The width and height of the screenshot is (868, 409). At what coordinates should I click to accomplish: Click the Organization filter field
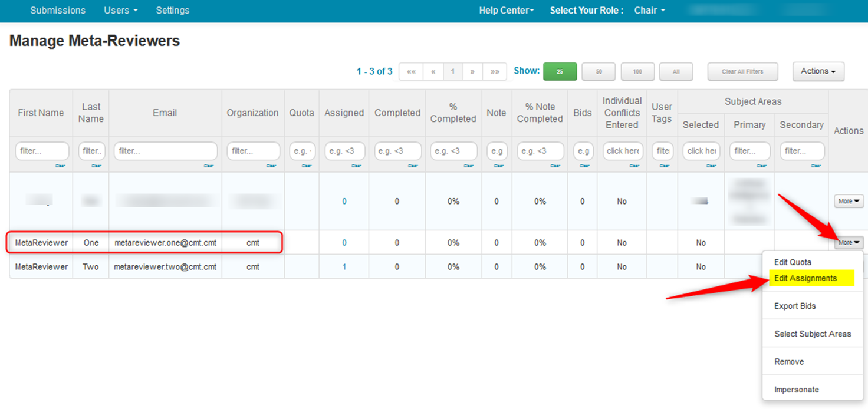tap(253, 151)
